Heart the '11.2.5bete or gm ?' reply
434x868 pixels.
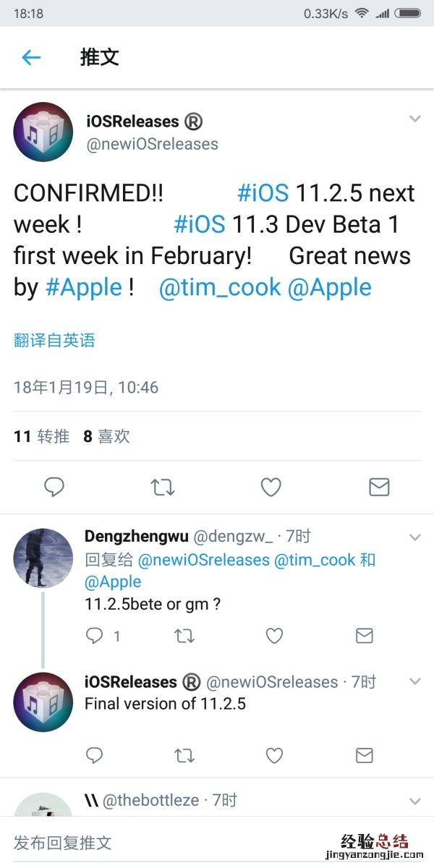tap(274, 636)
